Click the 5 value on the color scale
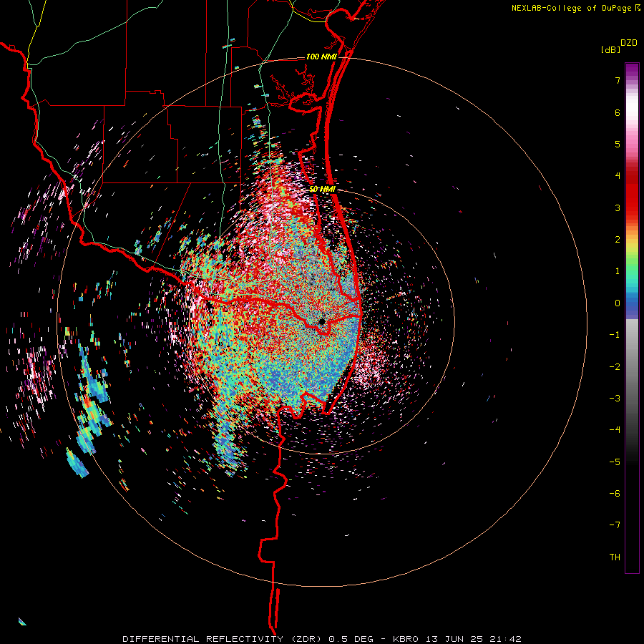 [618, 144]
